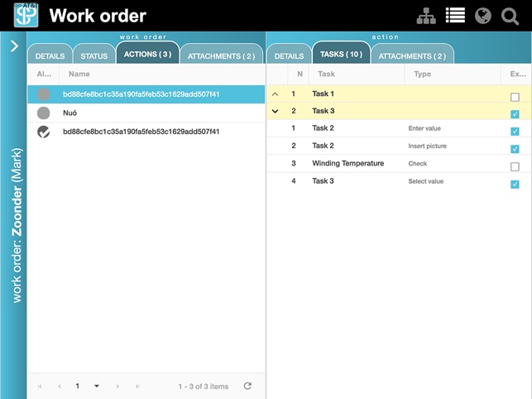Open the list view icon in header
This screenshot has width=532, height=399.
click(x=455, y=16)
